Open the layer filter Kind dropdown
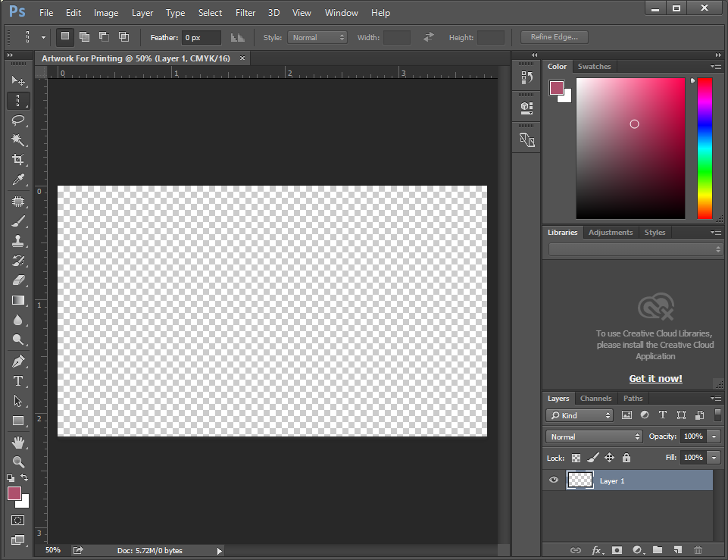The height and width of the screenshot is (560, 728). 580,415
